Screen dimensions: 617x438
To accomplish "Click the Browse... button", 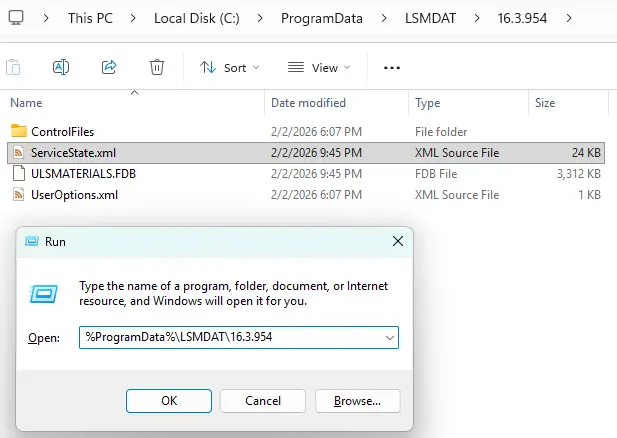I will 357,400.
